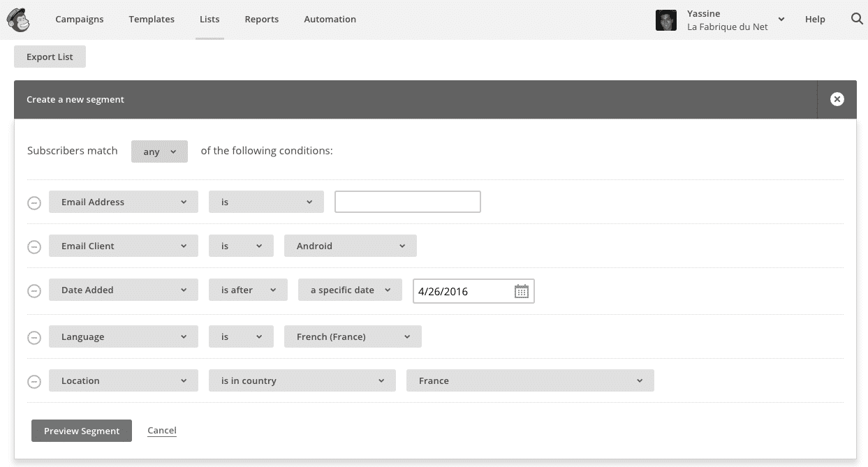The height and width of the screenshot is (467, 868).
Task: Click the Preview Segment button
Action: 82,431
